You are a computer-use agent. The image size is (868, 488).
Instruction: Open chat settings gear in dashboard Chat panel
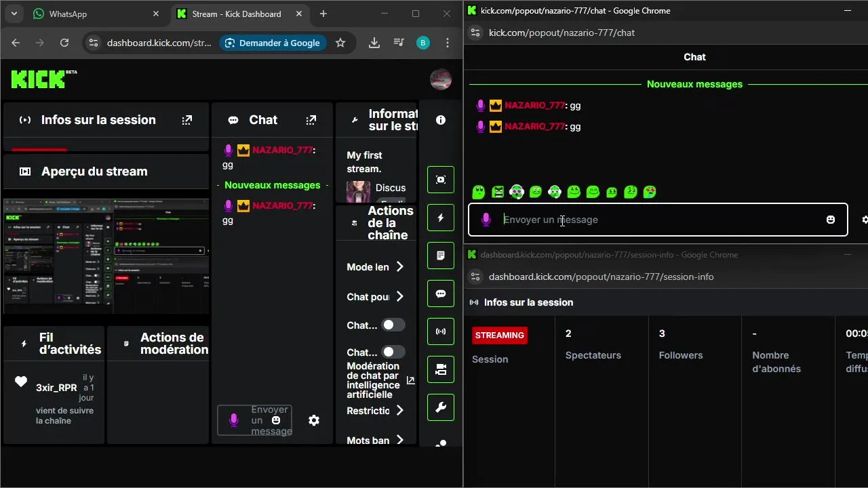coord(314,420)
